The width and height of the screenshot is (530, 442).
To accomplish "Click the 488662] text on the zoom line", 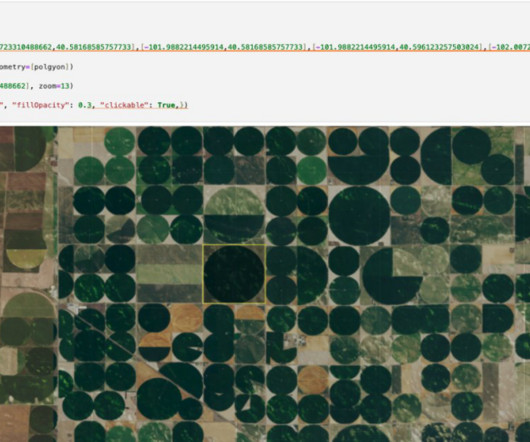I will point(13,86).
